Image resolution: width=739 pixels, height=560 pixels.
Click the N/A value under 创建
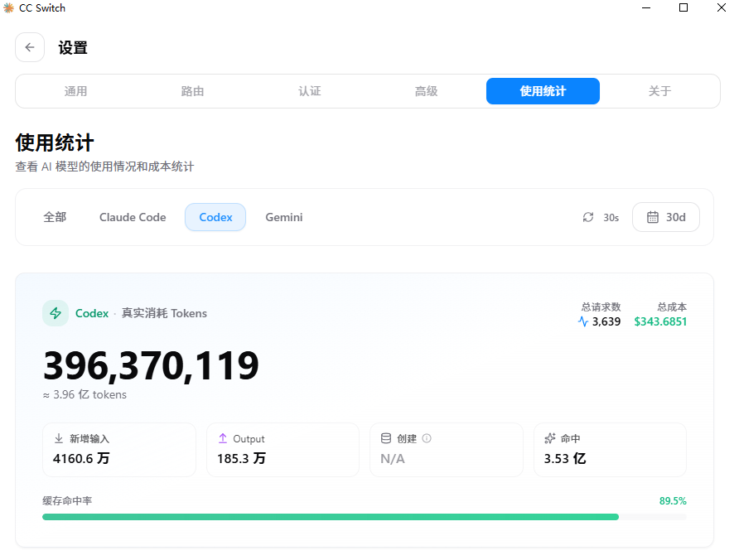pos(393,459)
